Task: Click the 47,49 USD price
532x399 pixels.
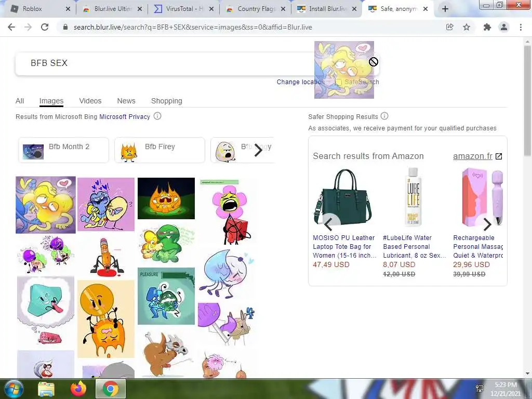Action: pos(331,264)
